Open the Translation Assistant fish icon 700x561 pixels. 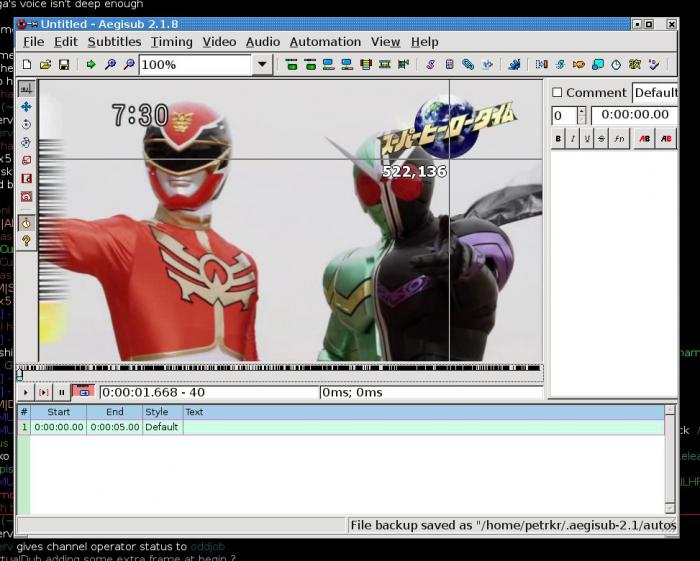pyautogui.click(x=579, y=65)
